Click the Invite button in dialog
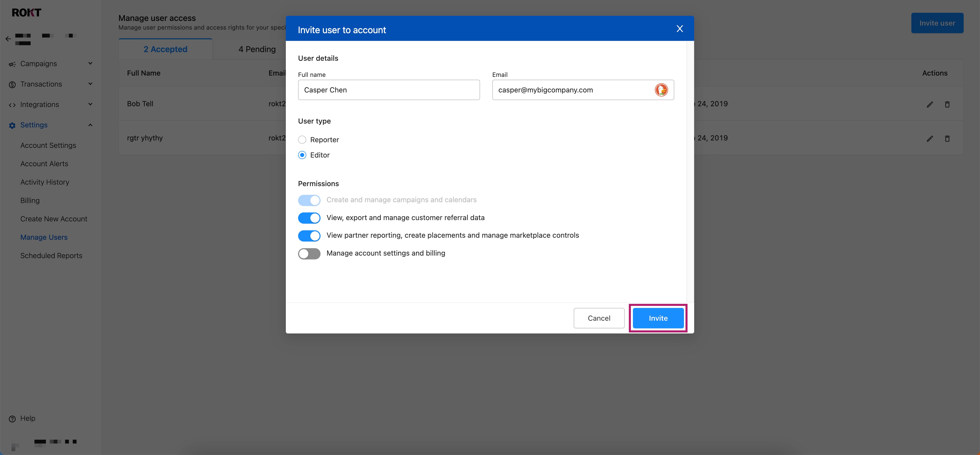The image size is (980, 455). [x=658, y=318]
